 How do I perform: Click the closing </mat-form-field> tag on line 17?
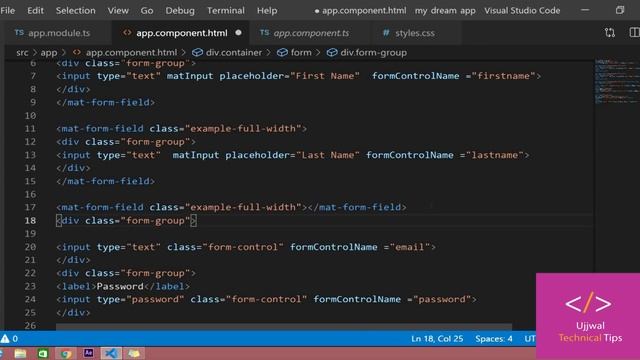(357, 207)
